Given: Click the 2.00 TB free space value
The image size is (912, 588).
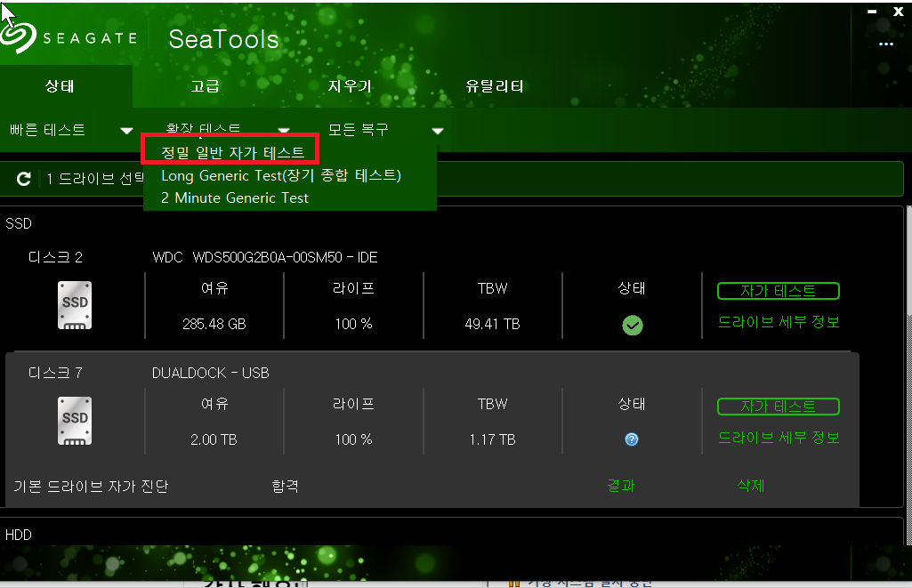Looking at the screenshot, I should (x=214, y=439).
